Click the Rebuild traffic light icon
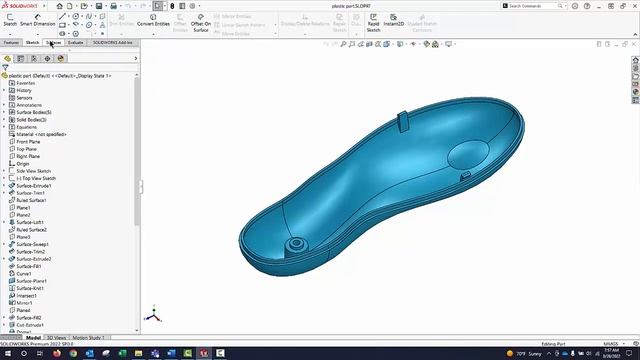The height and width of the screenshot is (360, 640). tap(172, 6)
